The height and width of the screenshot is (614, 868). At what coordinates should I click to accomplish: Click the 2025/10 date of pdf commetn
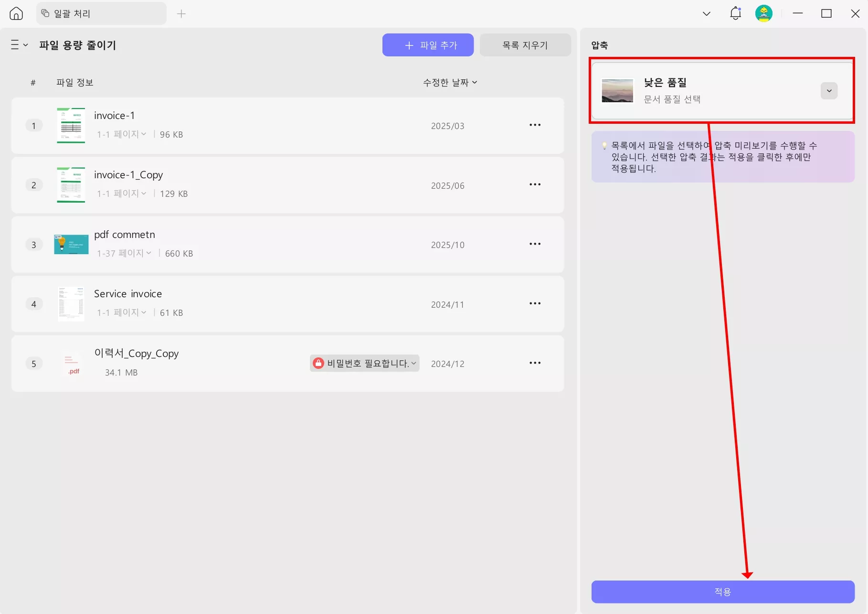point(448,245)
